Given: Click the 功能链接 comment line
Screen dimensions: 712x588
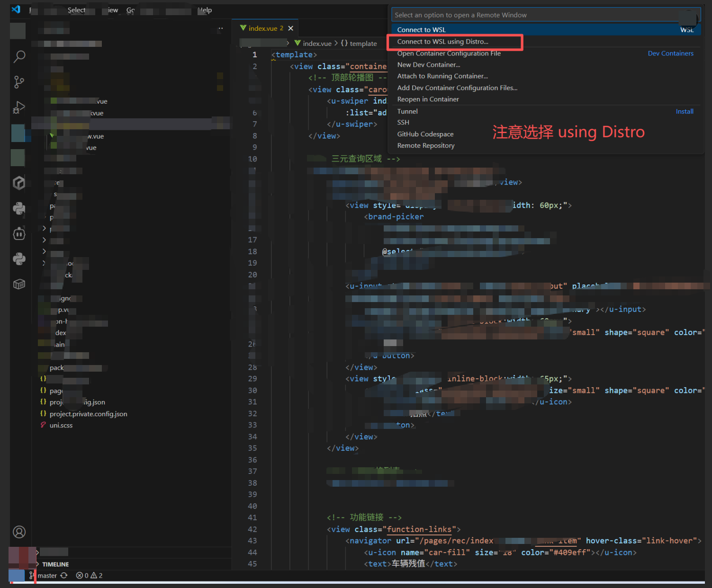Looking at the screenshot, I should [364, 517].
